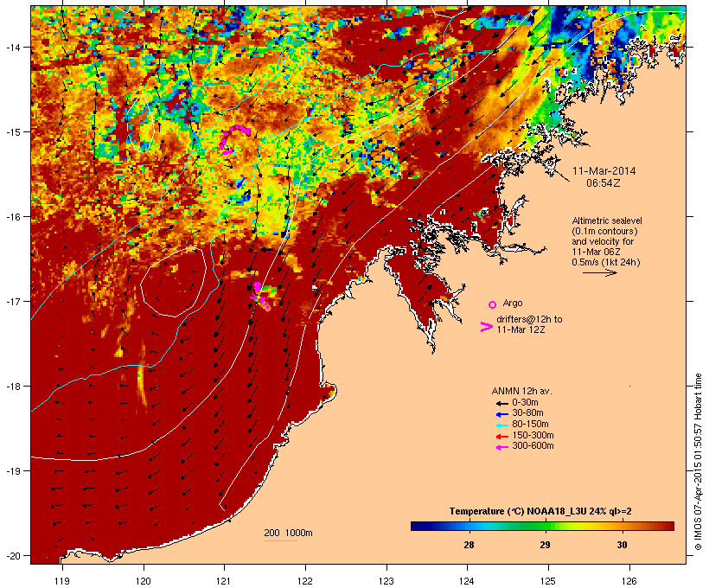Click the longitude axis label 119
This screenshot has width=709, height=588.
[62, 581]
